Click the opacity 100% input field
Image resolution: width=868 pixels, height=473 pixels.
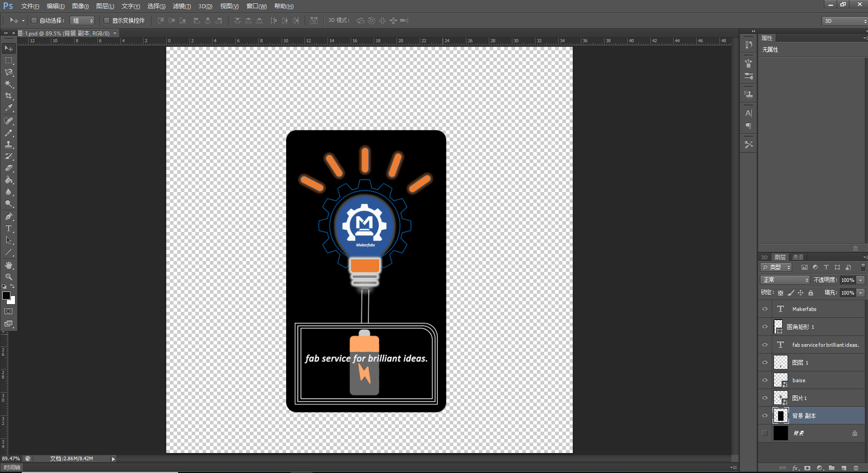(848, 280)
